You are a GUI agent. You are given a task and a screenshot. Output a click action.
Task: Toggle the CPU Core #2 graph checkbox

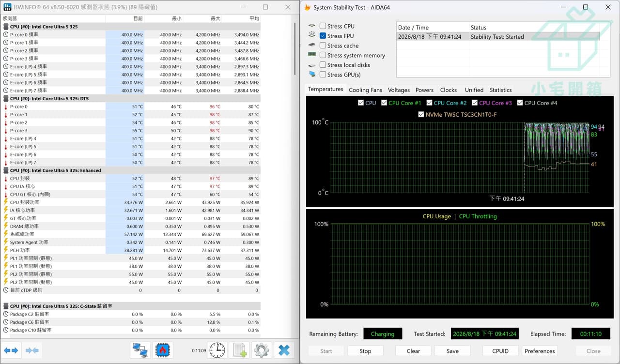tap(430, 103)
